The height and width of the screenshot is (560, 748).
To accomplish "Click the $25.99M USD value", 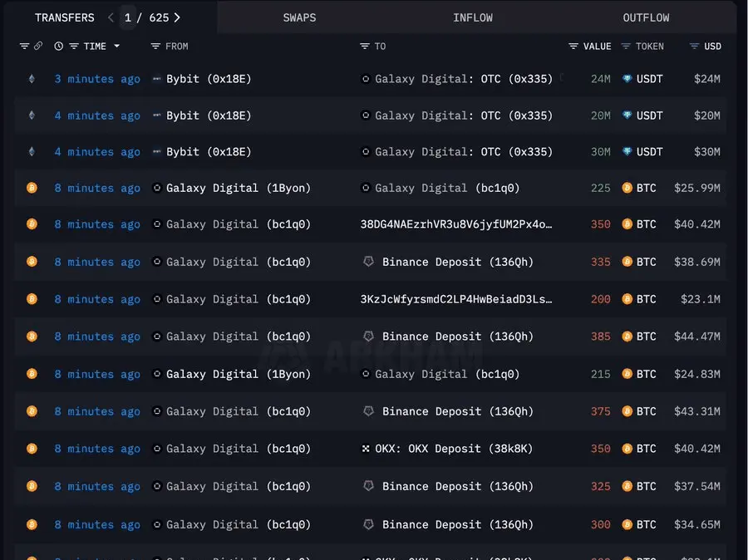I will (697, 188).
